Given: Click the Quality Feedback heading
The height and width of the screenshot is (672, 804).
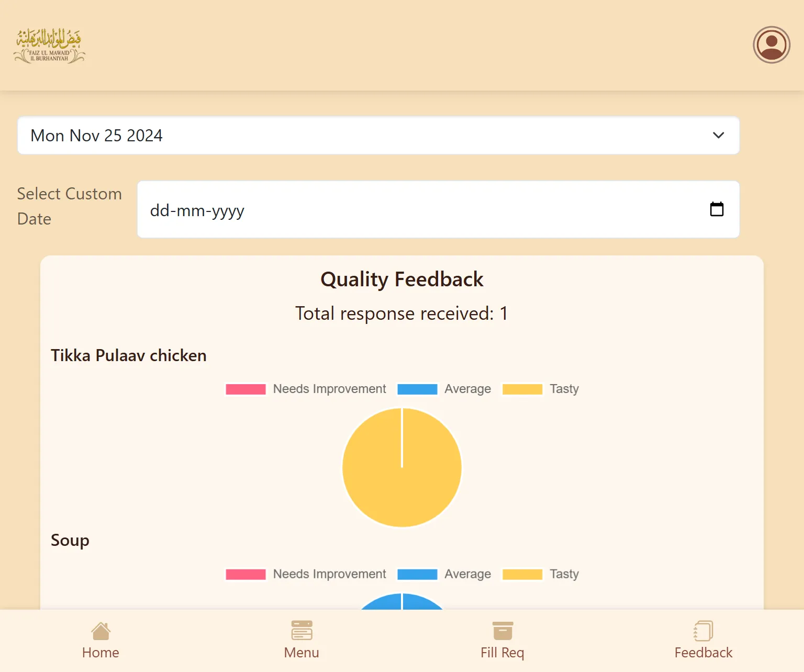Looking at the screenshot, I should click(x=402, y=279).
